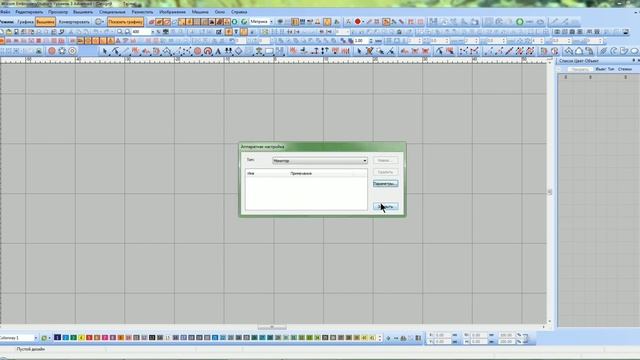640x360 pixels.
Task: Click the diagonal dark line tool icon
Action: (509, 51)
